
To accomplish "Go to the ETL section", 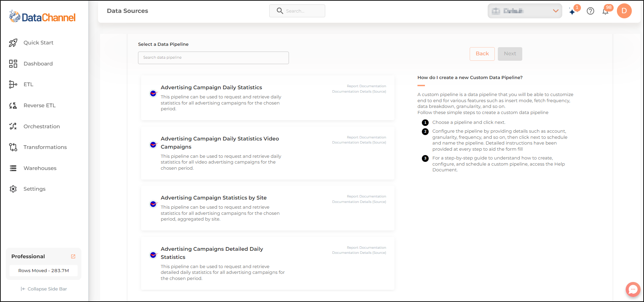I will pos(28,84).
